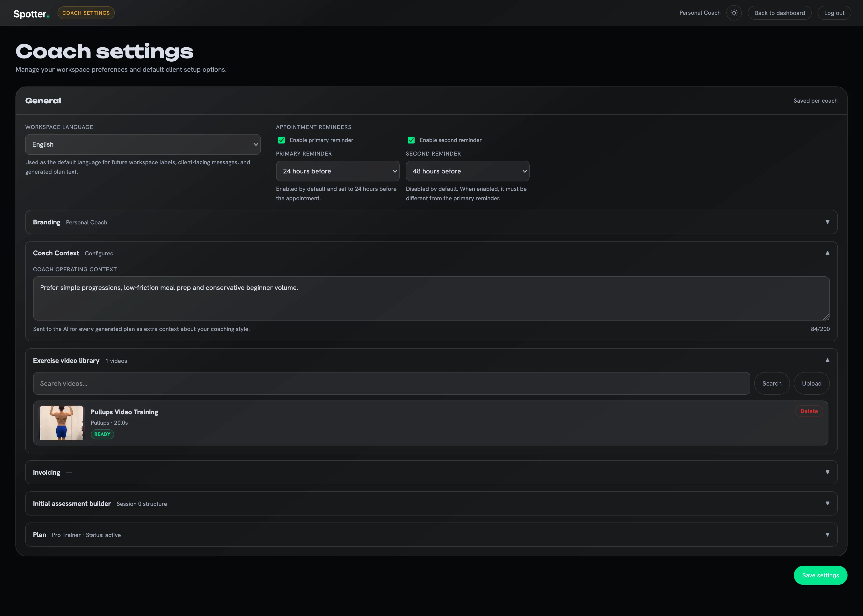Image resolution: width=863 pixels, height=616 pixels.
Task: Focus the coach operating context textarea
Action: (431, 299)
